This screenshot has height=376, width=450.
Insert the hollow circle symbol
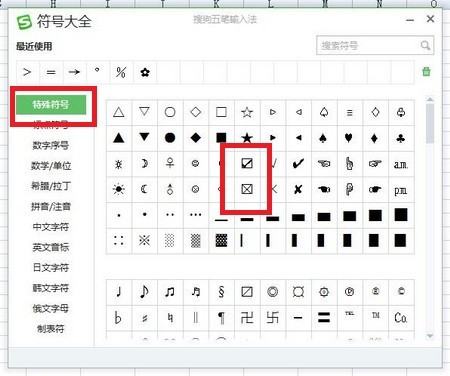pos(170,112)
